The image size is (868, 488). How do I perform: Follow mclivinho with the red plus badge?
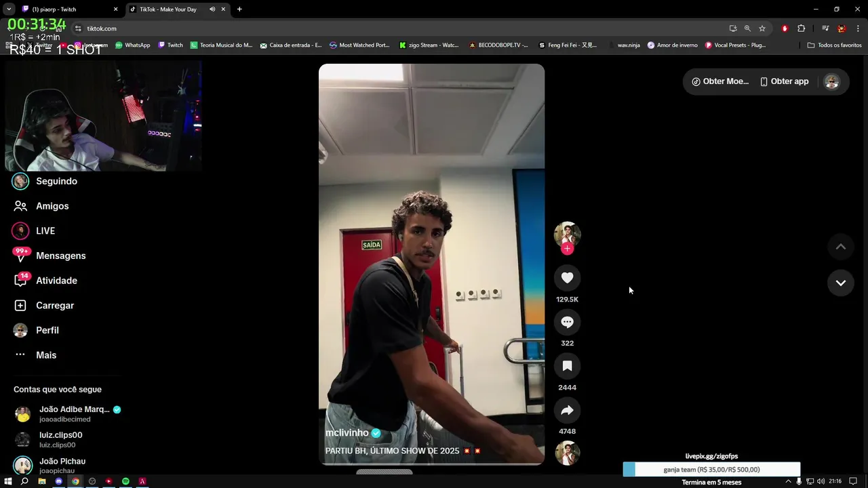pyautogui.click(x=568, y=249)
